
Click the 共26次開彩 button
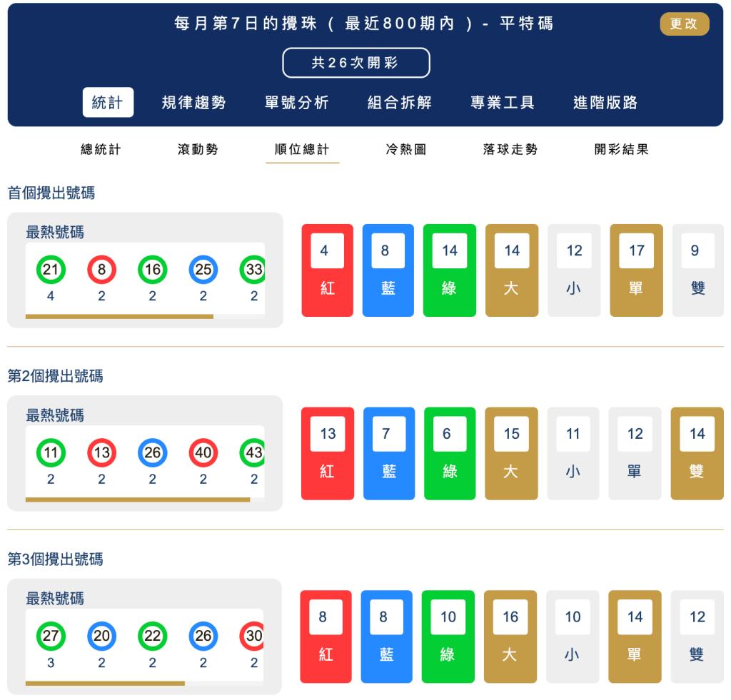pyautogui.click(x=356, y=62)
